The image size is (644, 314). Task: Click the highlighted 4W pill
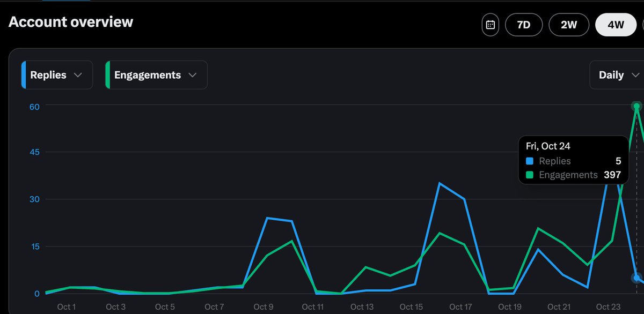[x=616, y=24]
